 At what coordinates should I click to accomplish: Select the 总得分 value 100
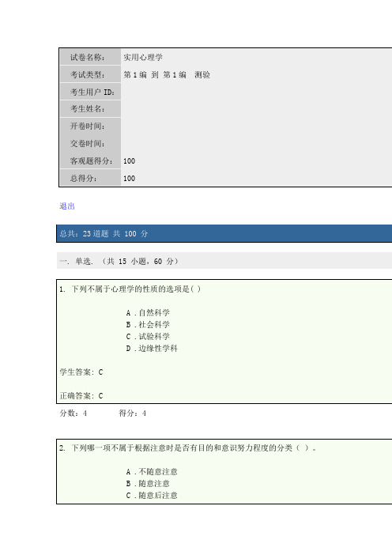(x=129, y=179)
